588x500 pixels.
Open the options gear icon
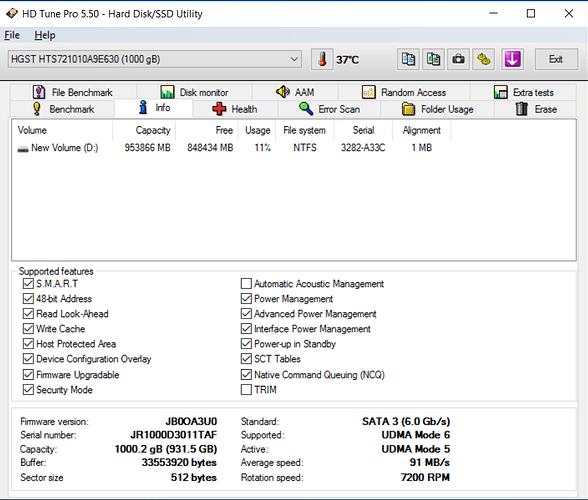(x=483, y=59)
